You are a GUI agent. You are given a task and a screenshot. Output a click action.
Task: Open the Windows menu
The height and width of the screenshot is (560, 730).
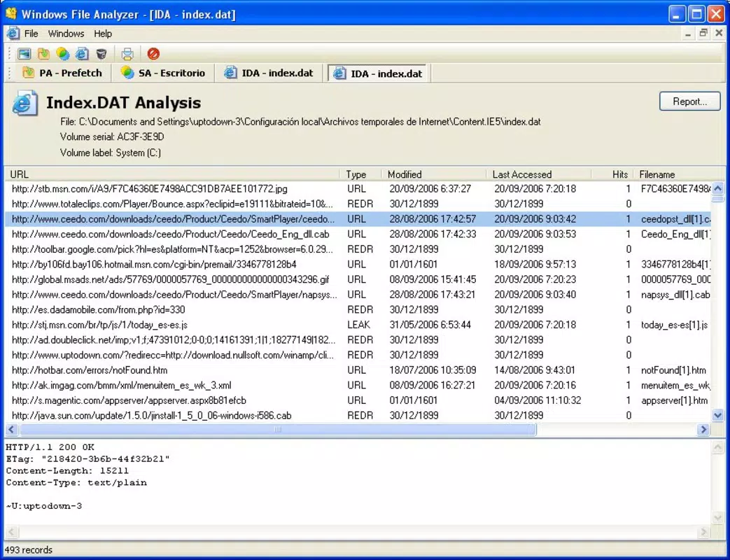tap(66, 34)
